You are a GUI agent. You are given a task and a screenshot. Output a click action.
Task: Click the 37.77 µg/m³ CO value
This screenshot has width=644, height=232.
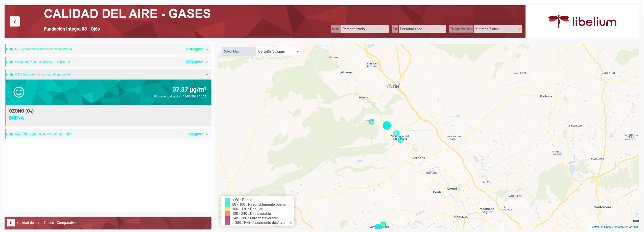click(194, 62)
